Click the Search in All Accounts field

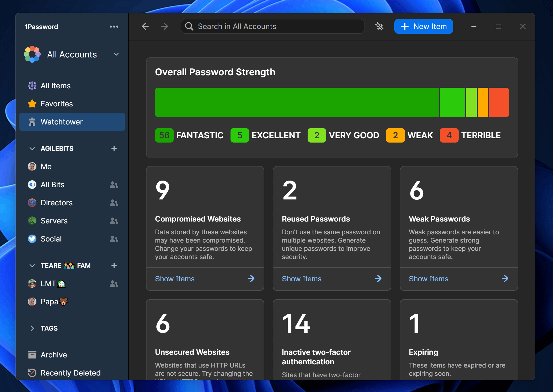click(x=272, y=26)
